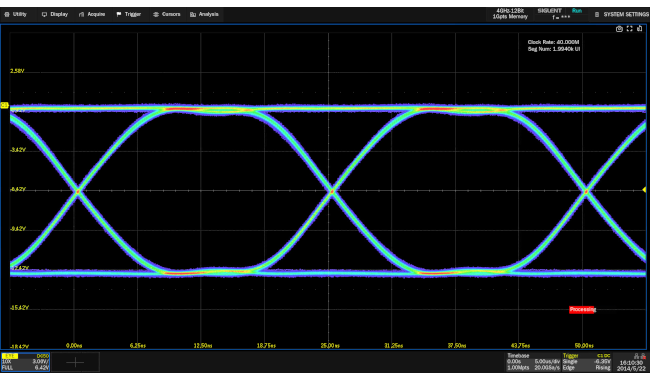Open the Display menu

(x=55, y=14)
